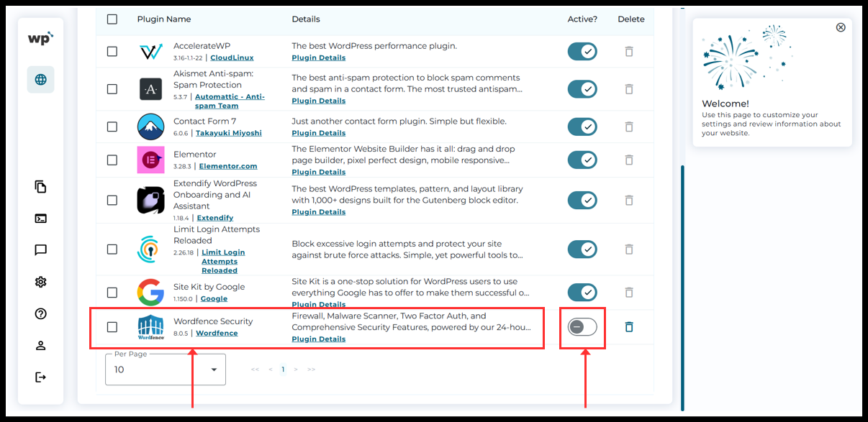The height and width of the screenshot is (422, 868).
Task: Open the file copy icon in sidebar
Action: click(41, 187)
